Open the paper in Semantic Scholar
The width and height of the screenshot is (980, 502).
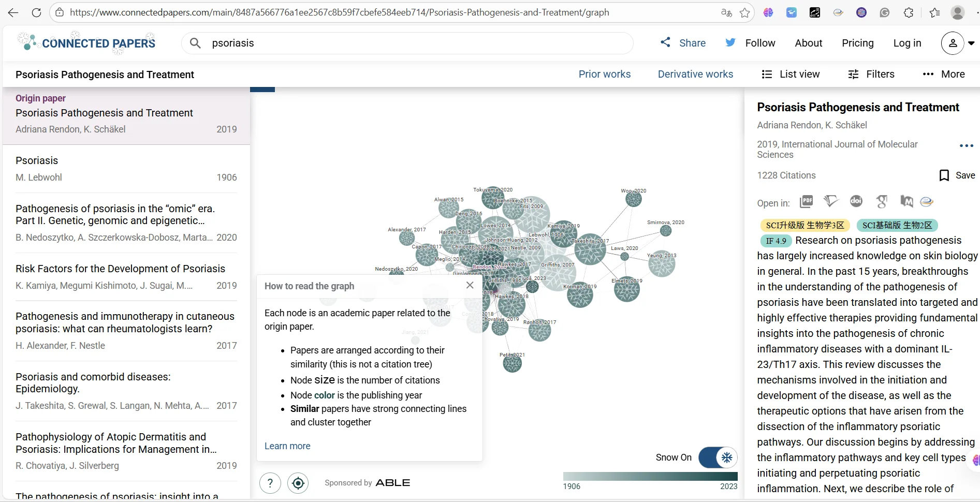[831, 201]
